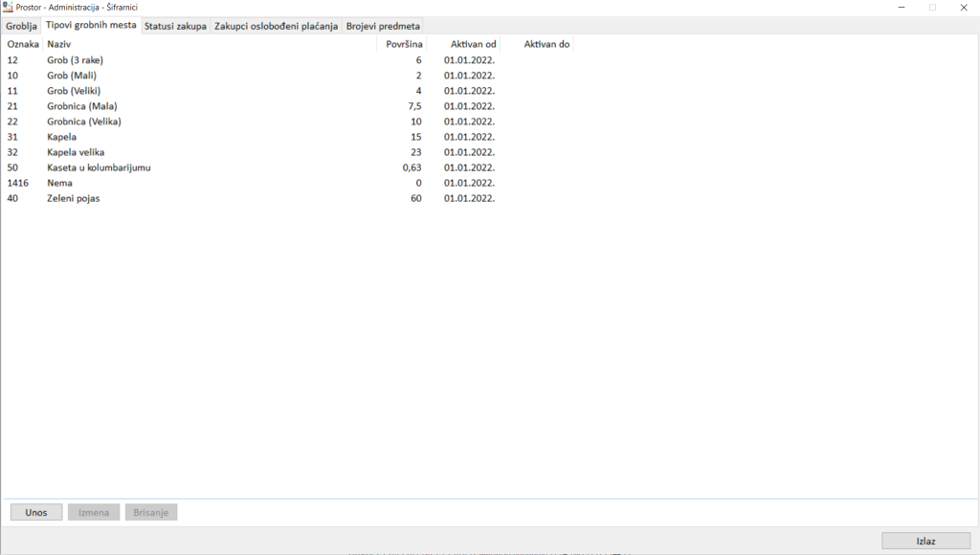Click the Naziv column header
Screen dimensions: 980x555
click(x=59, y=44)
